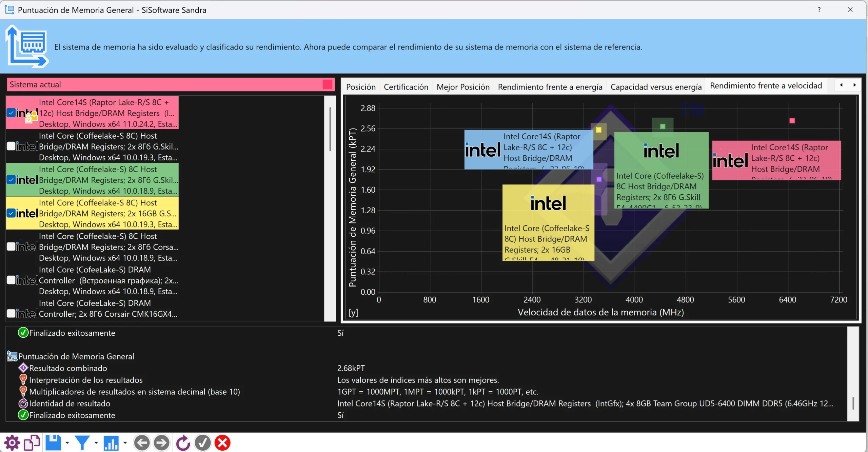The image size is (868, 452).
Task: Click the green check icon beside first Finalizado exitosamente
Action: [23, 333]
